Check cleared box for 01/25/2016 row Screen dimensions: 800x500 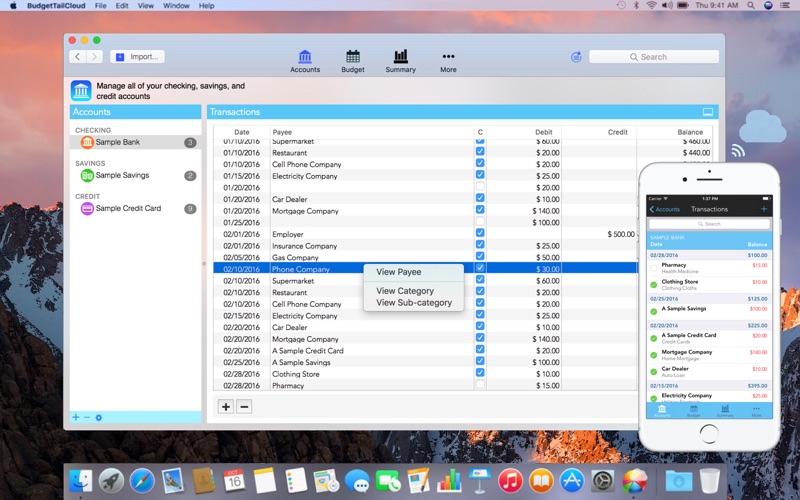(480, 221)
